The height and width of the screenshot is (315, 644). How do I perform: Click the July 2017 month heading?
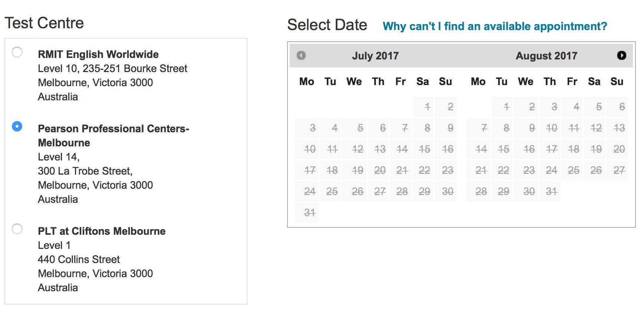(x=375, y=56)
